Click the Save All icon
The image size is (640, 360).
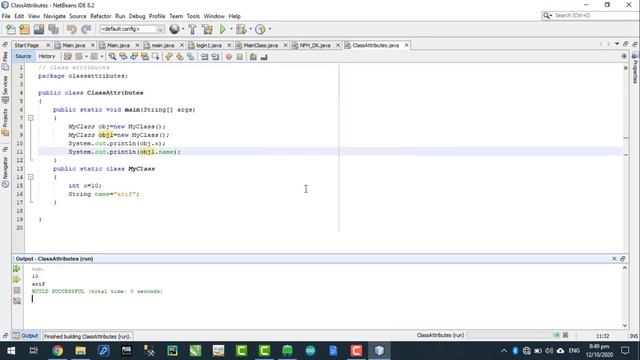(53, 29)
